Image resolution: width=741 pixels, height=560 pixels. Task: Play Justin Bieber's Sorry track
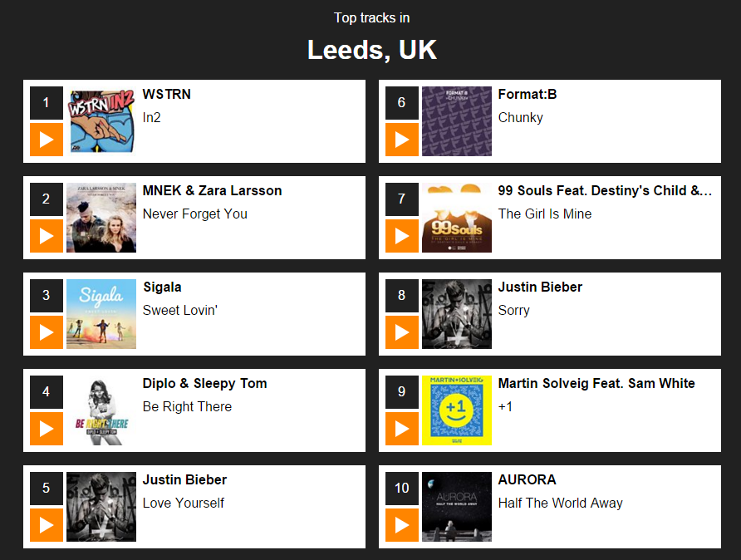pos(402,332)
